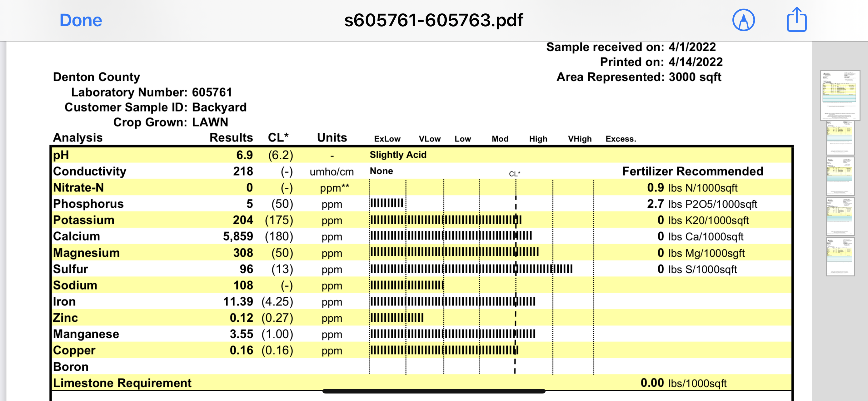
Task: Click the Boron row label
Action: pos(71,367)
